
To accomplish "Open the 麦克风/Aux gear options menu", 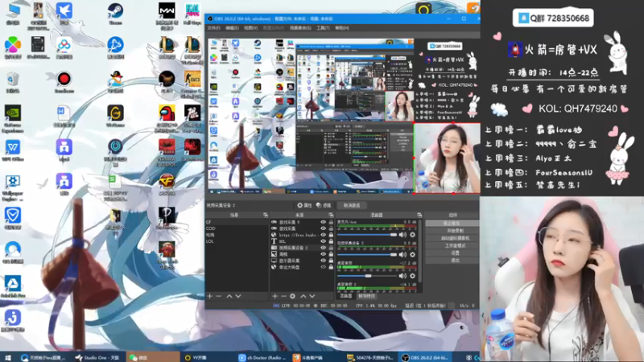I will pyautogui.click(x=412, y=235).
